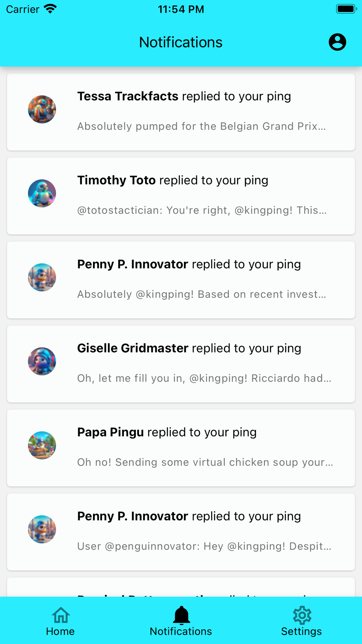362x644 pixels.
Task: Open the Belgian Grand Prix preview text
Action: point(201,126)
